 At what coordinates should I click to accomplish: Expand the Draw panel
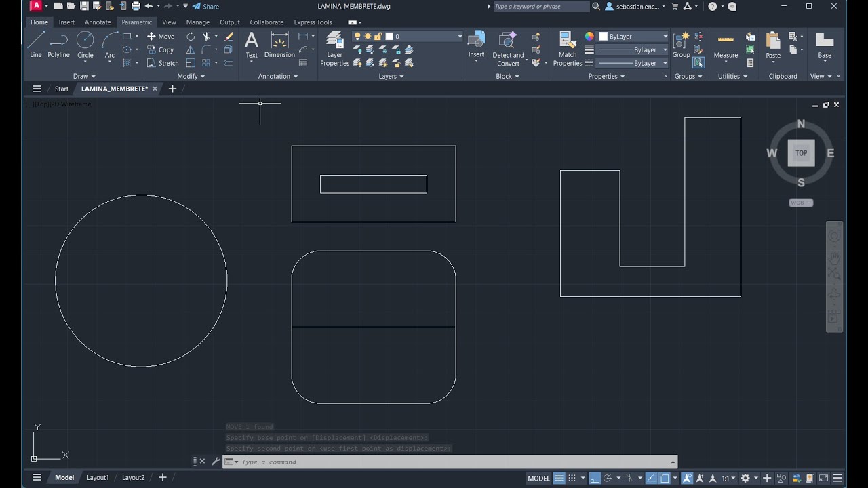click(84, 76)
